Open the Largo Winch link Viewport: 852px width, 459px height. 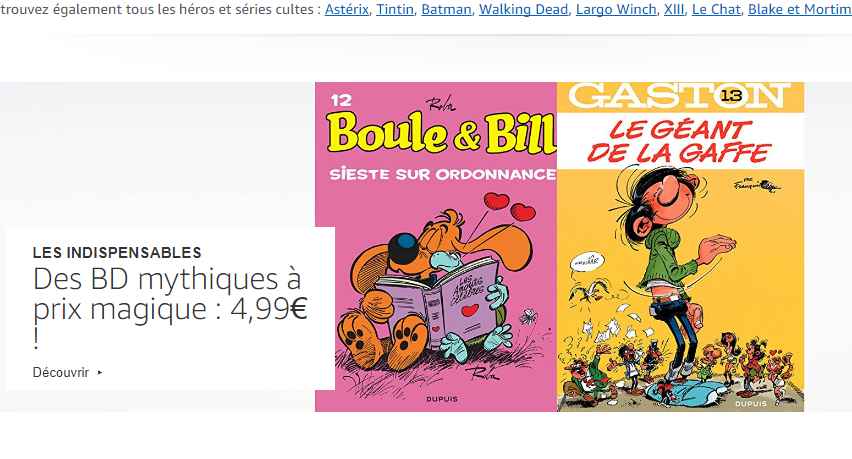tap(616, 9)
